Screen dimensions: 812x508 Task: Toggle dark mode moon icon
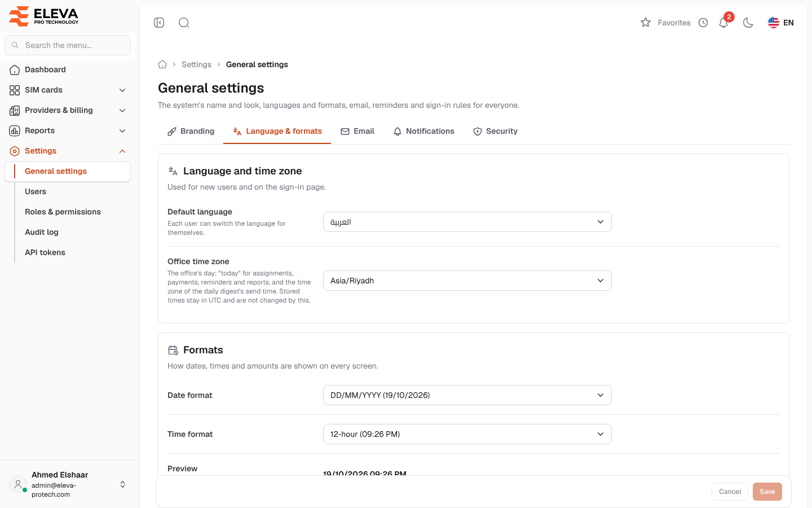748,23
